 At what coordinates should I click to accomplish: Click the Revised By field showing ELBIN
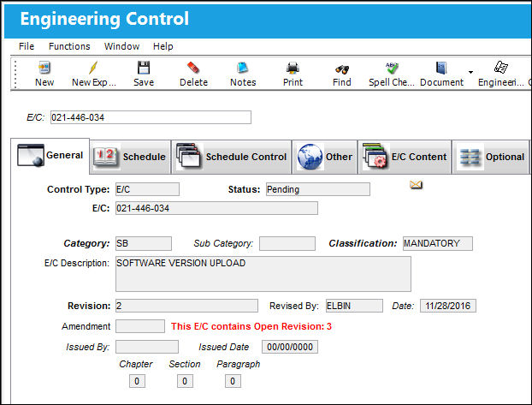pos(354,306)
